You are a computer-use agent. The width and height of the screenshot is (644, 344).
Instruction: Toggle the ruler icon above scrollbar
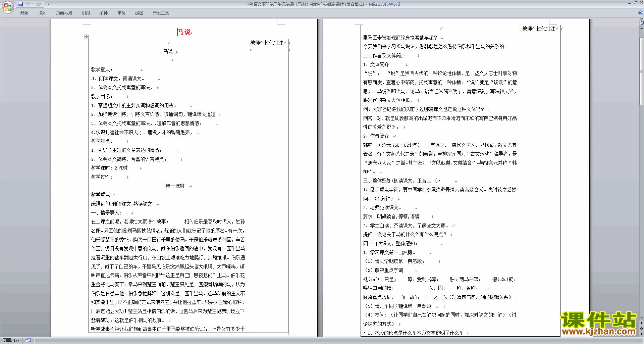[x=642, y=23]
